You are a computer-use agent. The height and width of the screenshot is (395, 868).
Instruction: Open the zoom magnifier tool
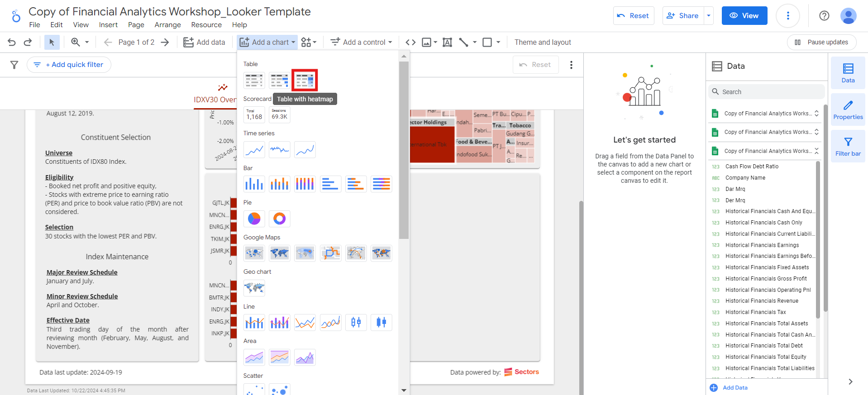(x=76, y=42)
